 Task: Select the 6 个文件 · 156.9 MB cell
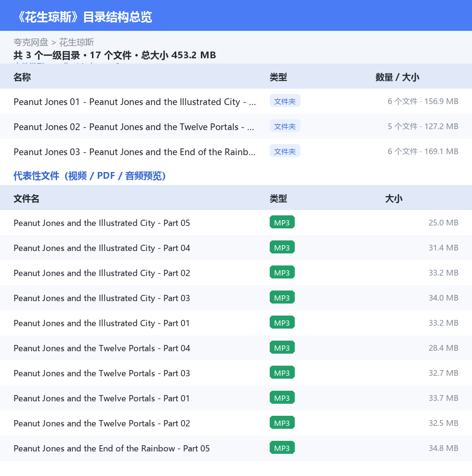coord(423,101)
